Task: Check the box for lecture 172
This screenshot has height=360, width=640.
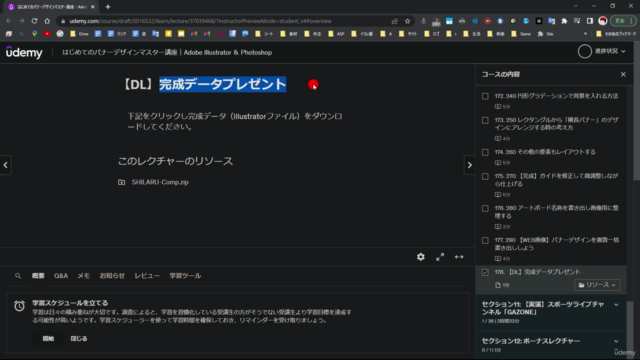Action: tap(485, 96)
